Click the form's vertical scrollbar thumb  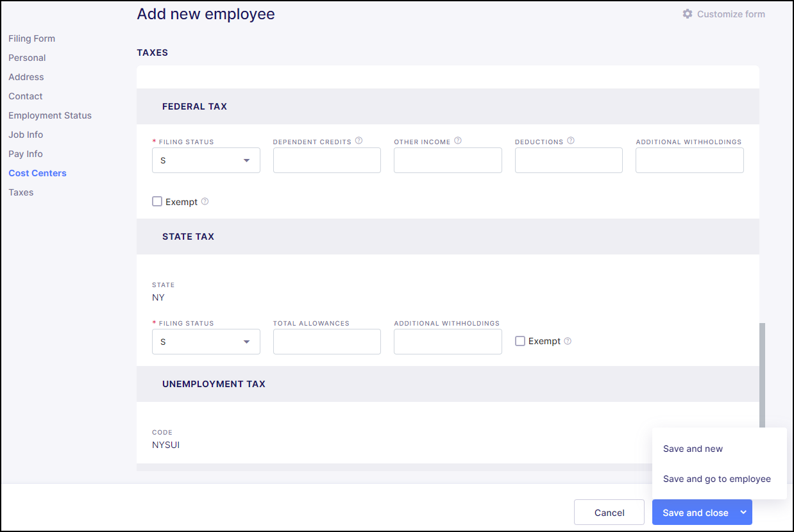762,375
